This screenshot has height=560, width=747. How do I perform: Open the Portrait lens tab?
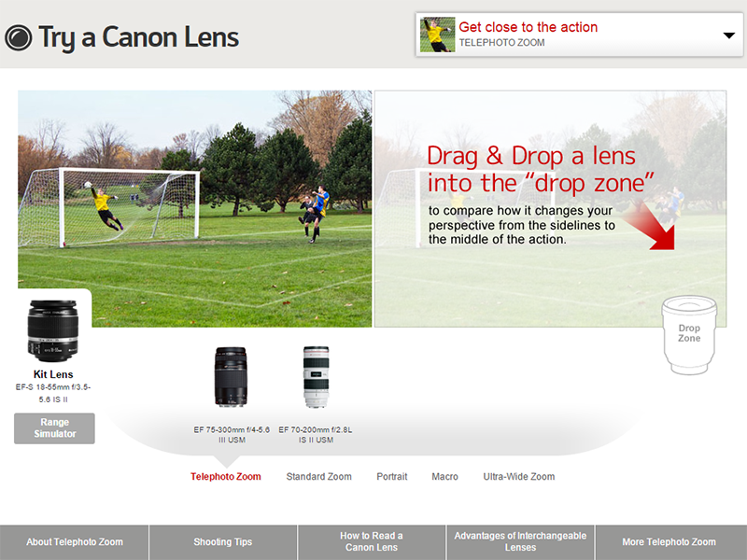(391, 477)
